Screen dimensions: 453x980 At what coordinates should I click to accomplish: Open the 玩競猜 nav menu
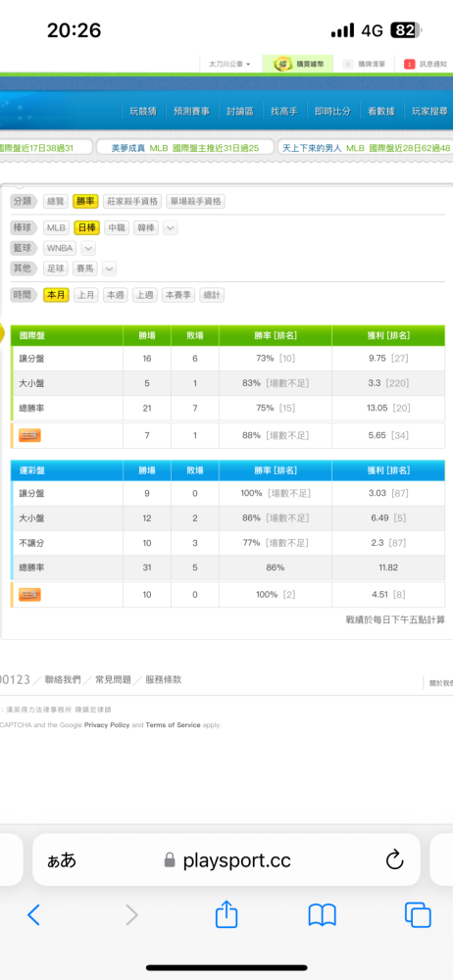(143, 112)
